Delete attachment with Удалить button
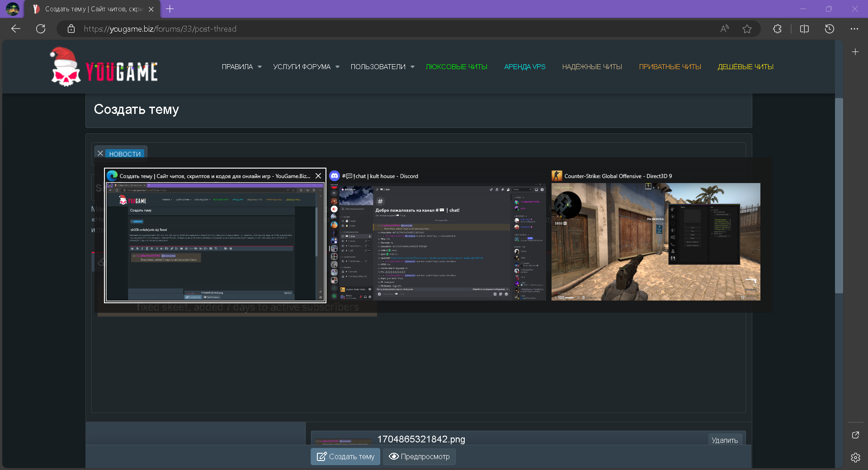This screenshot has width=868, height=470. (x=725, y=440)
